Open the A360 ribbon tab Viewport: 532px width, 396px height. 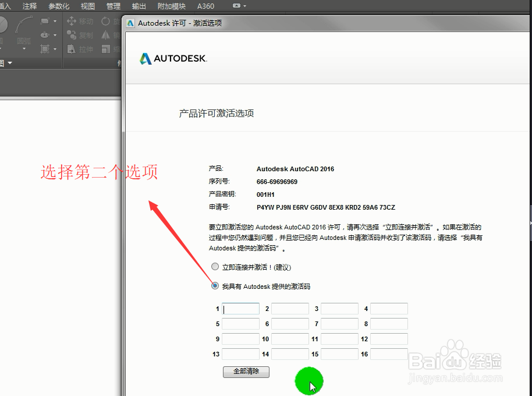pyautogui.click(x=205, y=6)
